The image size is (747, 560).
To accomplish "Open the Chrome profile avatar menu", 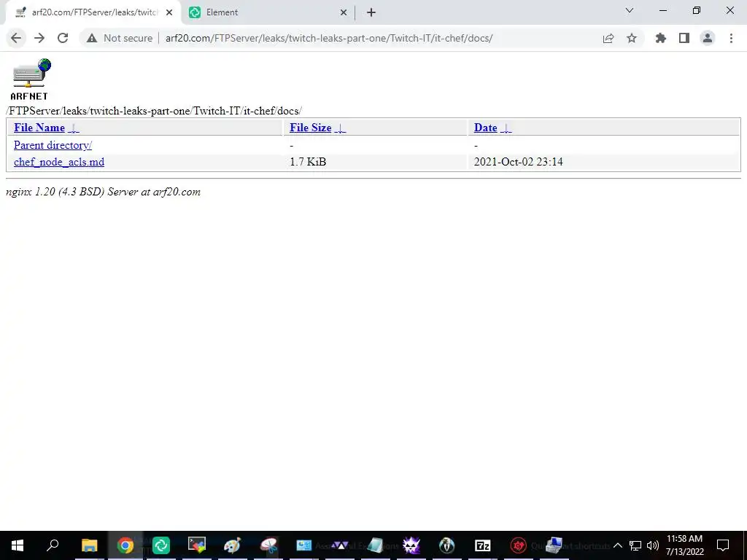I will pos(708,38).
